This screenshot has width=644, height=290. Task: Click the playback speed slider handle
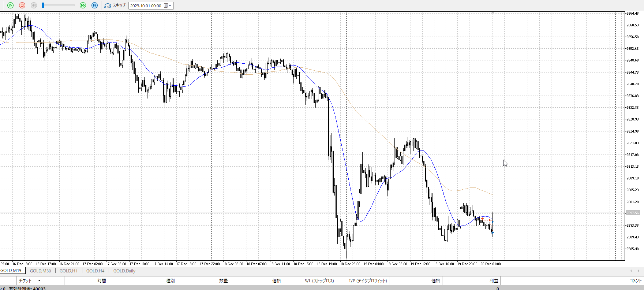coord(43,5)
